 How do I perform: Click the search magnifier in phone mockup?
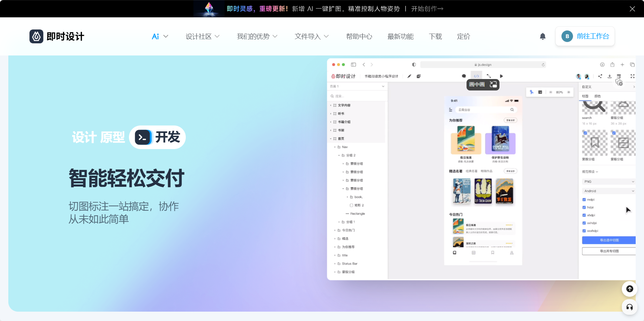(512, 110)
